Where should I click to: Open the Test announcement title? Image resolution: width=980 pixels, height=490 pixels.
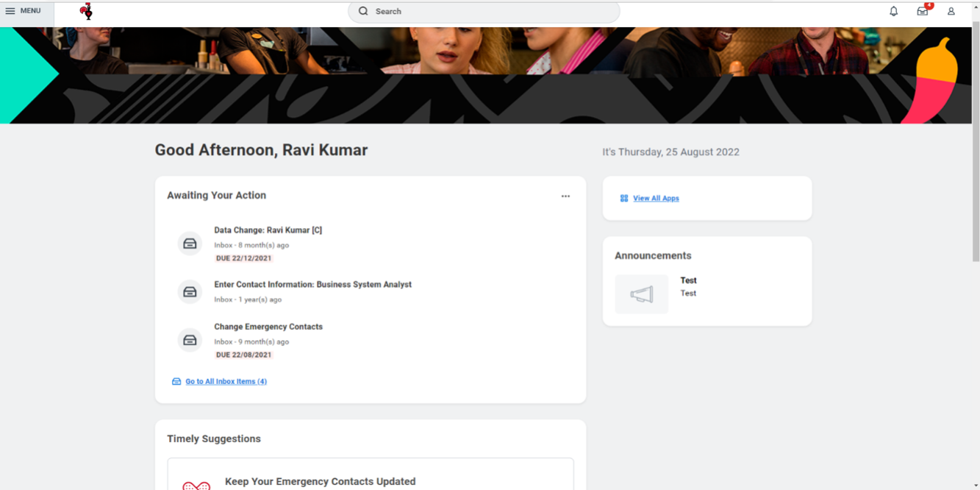tap(688, 280)
